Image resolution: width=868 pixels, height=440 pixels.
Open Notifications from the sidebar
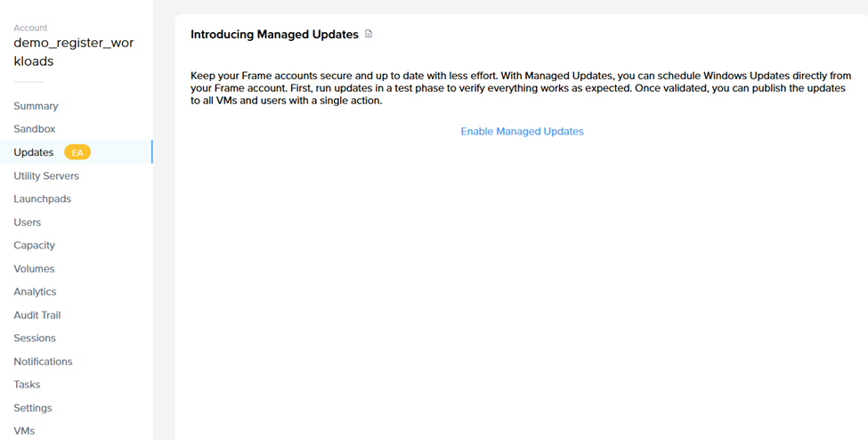coord(43,362)
